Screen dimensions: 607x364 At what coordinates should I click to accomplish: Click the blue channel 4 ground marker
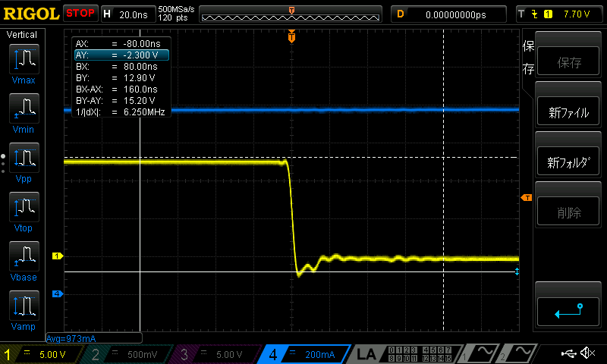[58, 294]
